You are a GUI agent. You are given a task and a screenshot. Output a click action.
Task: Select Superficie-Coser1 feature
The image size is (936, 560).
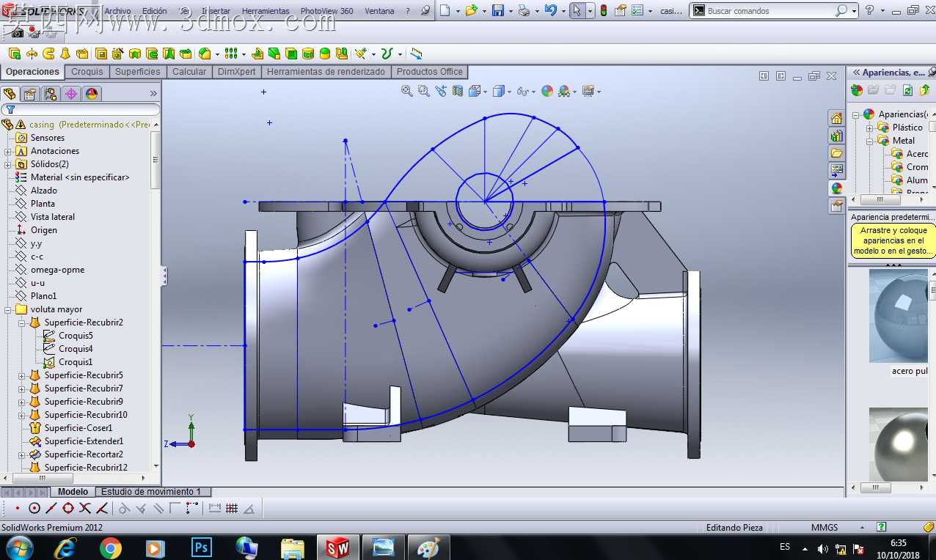tap(78, 428)
